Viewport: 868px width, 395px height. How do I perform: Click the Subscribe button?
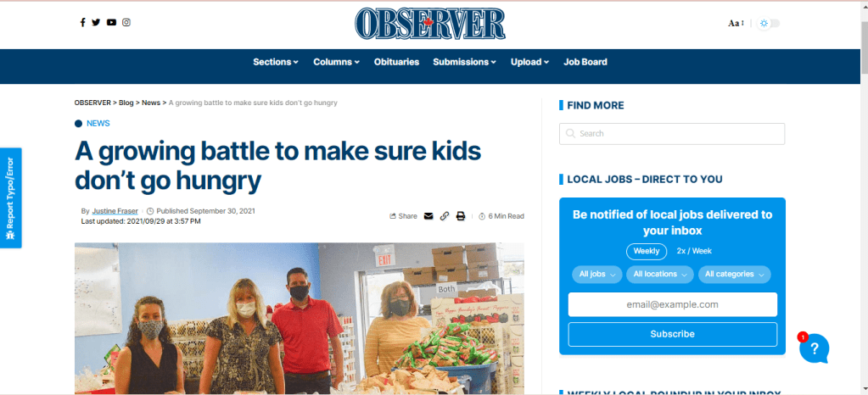coord(673,334)
